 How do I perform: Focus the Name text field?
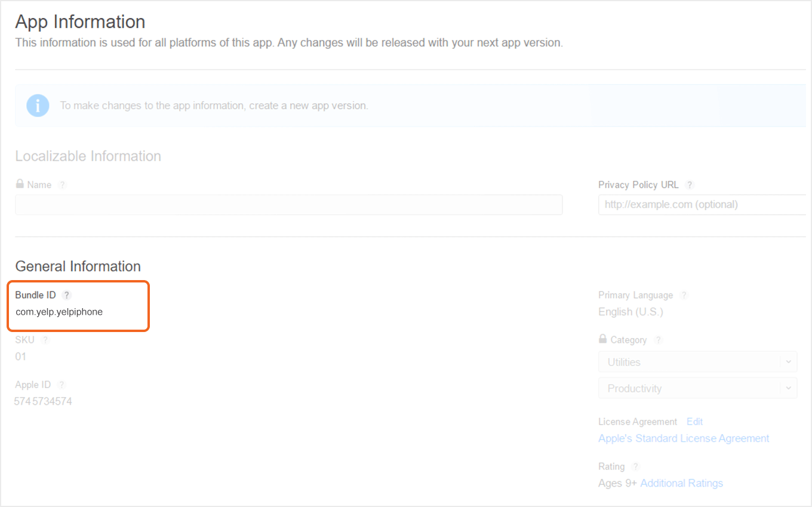pyautogui.click(x=288, y=205)
